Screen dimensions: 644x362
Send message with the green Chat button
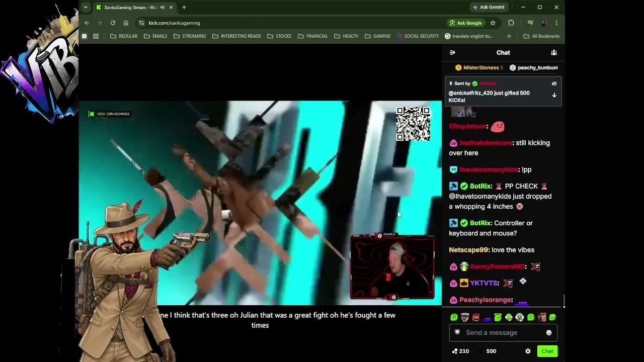(547, 351)
